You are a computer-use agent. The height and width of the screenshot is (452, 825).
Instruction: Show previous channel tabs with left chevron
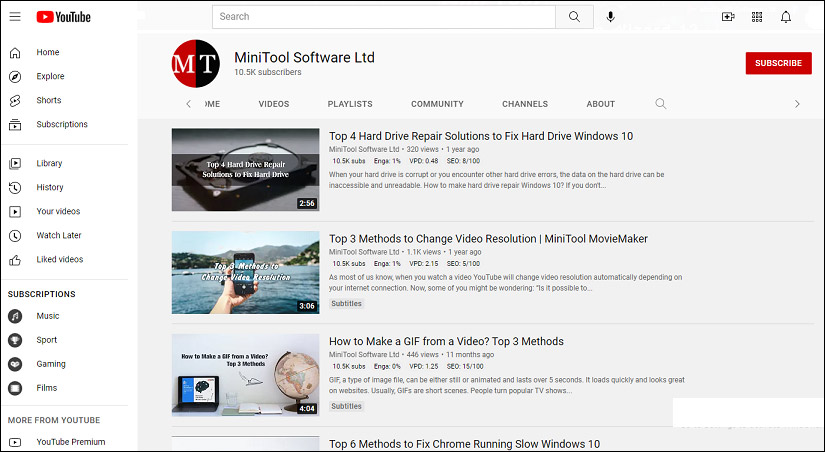coord(188,104)
